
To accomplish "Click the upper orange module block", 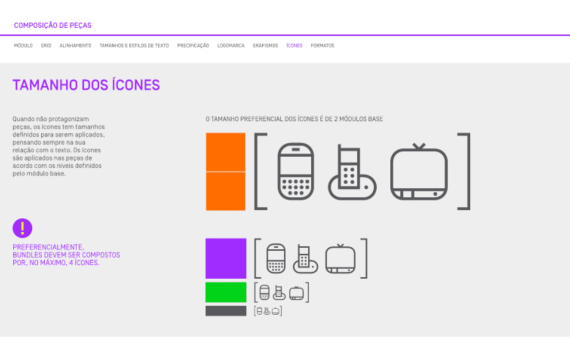I will click(226, 152).
